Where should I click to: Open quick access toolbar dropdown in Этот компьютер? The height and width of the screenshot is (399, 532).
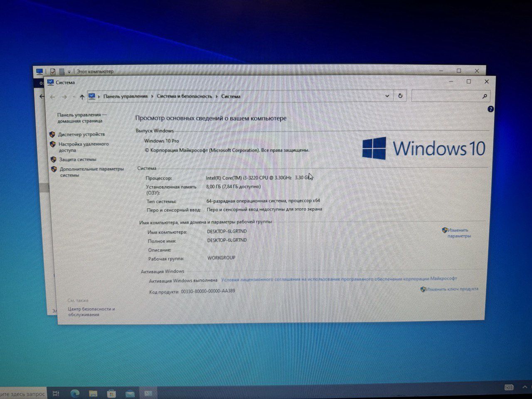coord(69,71)
